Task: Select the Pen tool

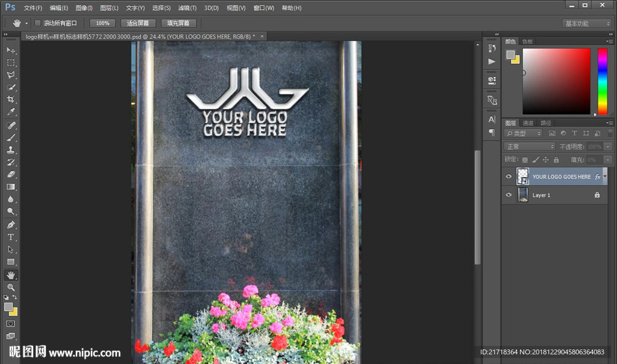Action: [11, 225]
